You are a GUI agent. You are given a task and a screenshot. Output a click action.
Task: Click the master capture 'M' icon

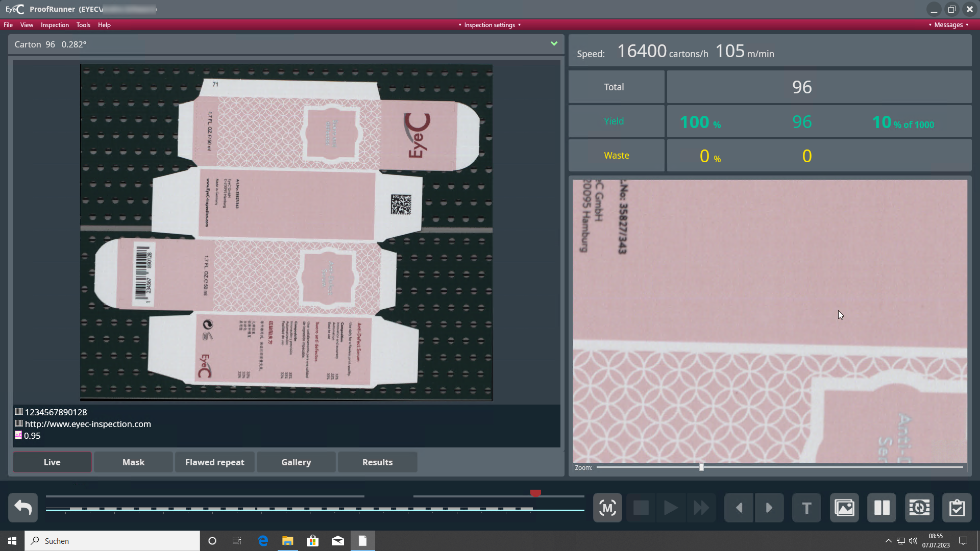(x=607, y=508)
